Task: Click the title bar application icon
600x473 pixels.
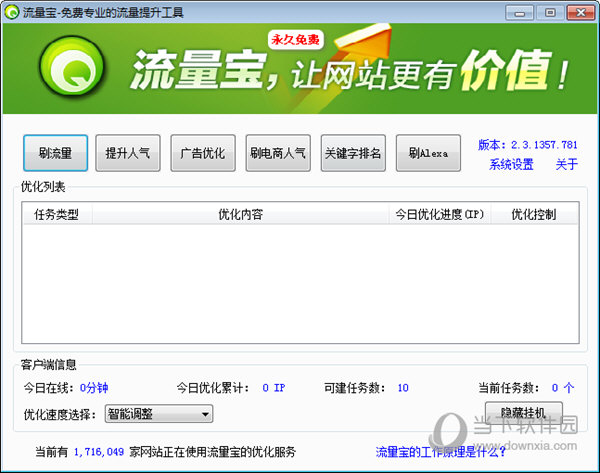Action: (x=11, y=12)
